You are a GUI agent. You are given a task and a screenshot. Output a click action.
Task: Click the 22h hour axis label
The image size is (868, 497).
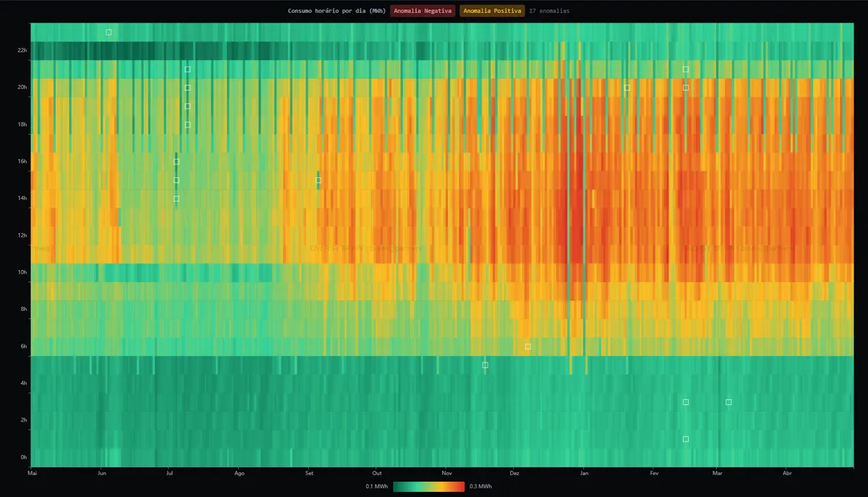point(22,51)
